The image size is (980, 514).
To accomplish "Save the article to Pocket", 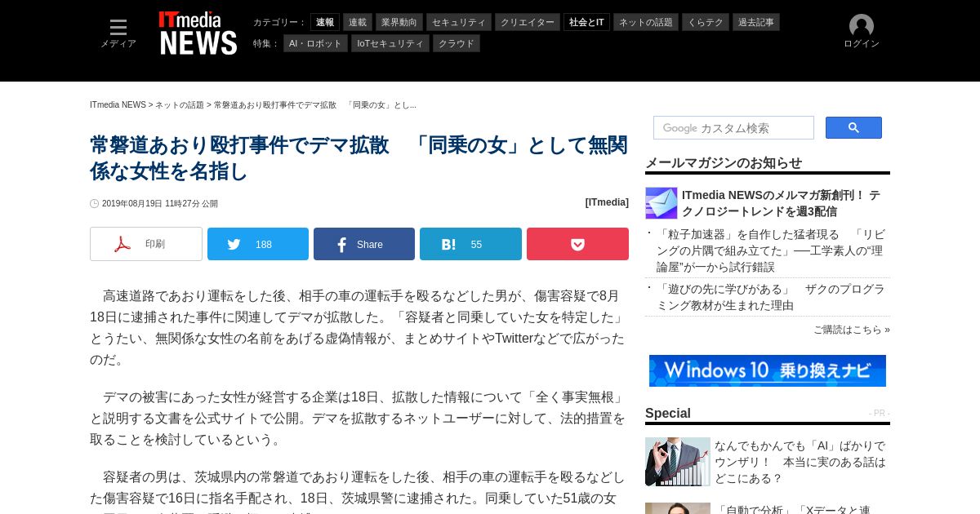I will coord(577,244).
